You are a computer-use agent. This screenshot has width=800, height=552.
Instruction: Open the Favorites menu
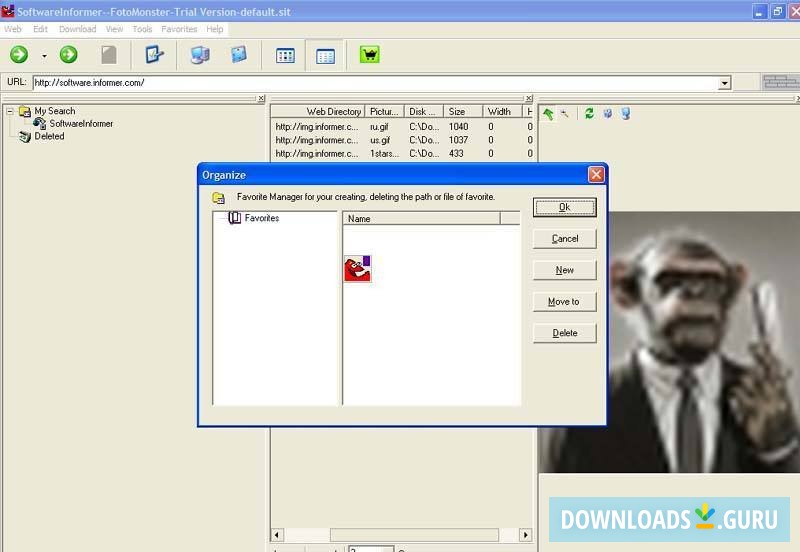179,29
